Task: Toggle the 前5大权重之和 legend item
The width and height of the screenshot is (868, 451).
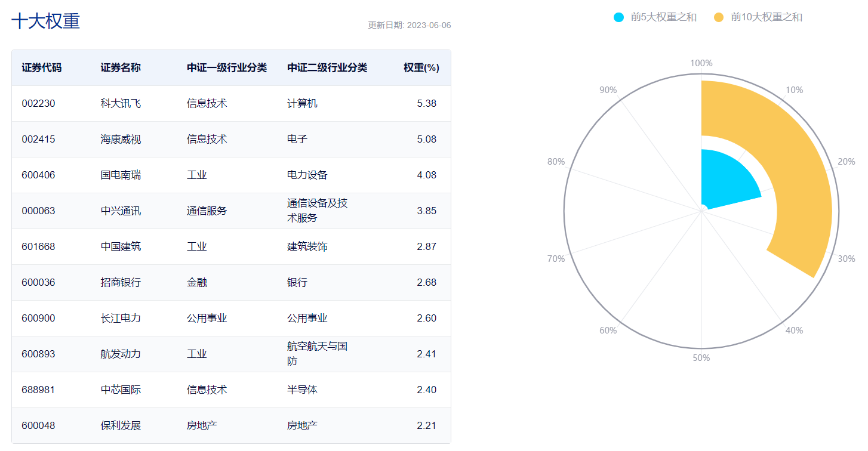Action: (x=655, y=17)
